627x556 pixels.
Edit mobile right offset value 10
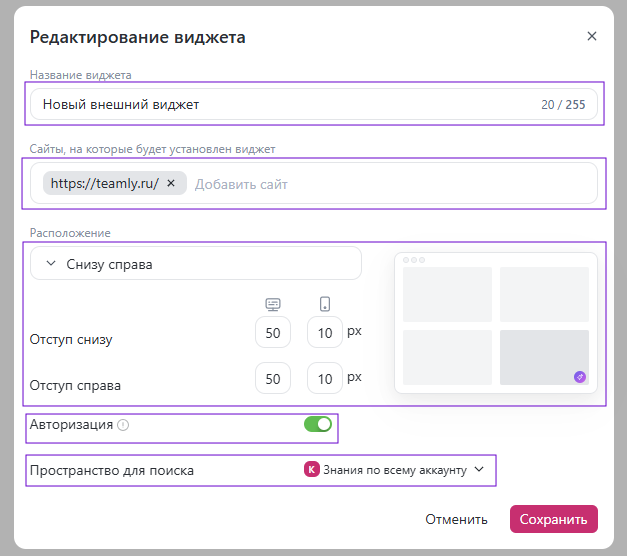tap(324, 379)
